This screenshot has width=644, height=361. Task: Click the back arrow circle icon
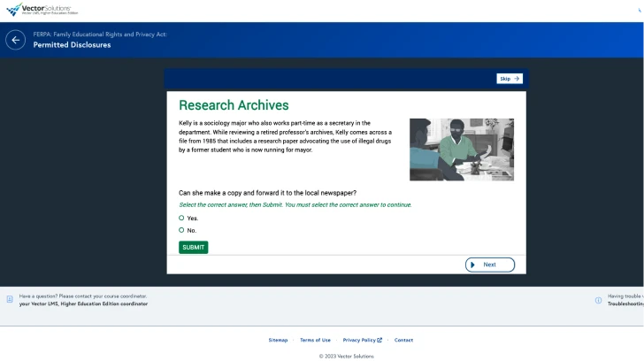(15, 40)
